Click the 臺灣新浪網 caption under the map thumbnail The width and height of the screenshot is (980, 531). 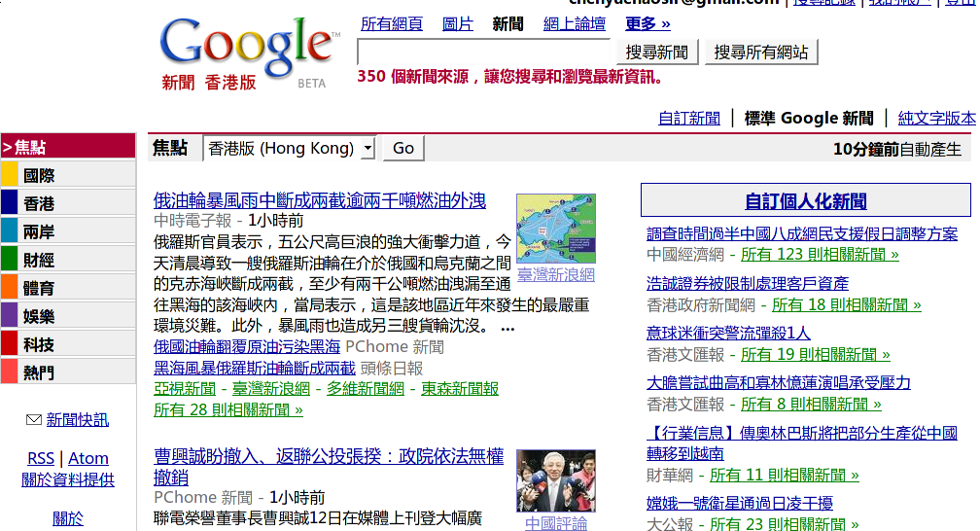coord(556,274)
